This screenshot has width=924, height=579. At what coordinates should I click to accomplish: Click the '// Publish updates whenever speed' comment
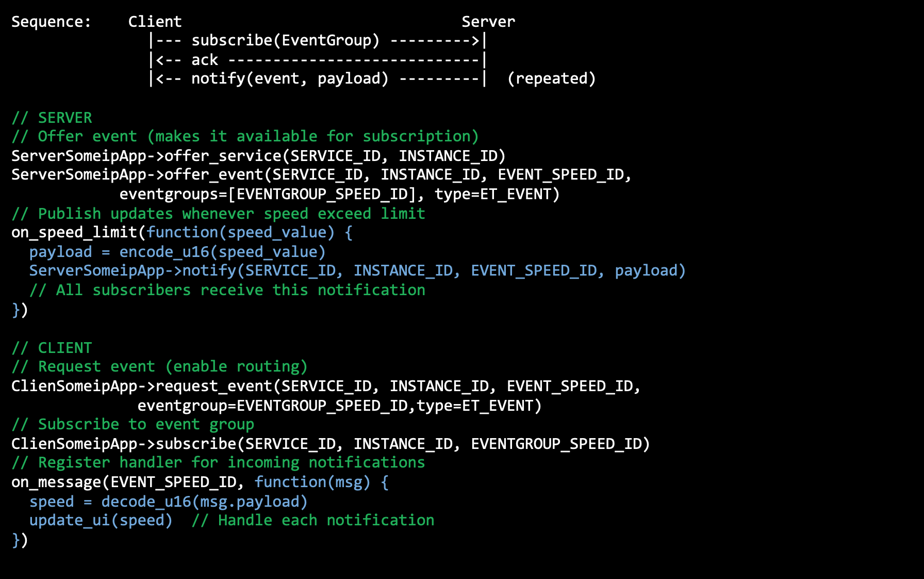pyautogui.click(x=218, y=214)
